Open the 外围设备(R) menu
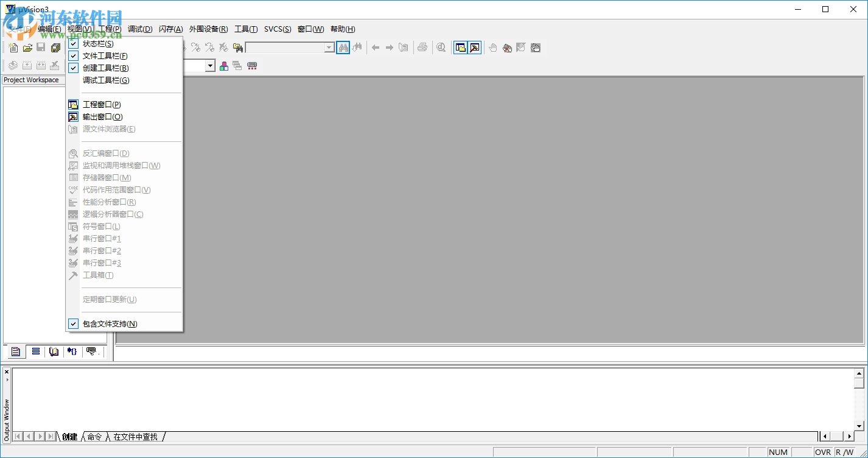Viewport: 868px width, 458px height. pyautogui.click(x=209, y=29)
